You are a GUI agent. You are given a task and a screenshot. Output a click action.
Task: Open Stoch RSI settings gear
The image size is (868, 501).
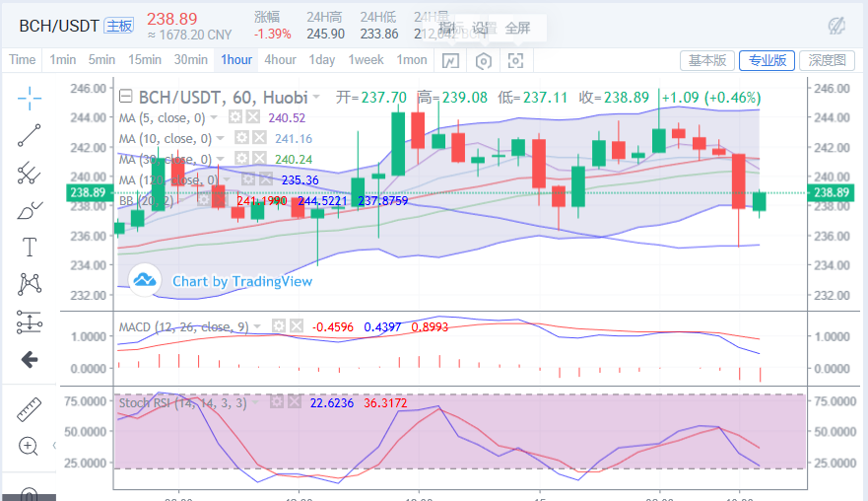pyautogui.click(x=276, y=401)
